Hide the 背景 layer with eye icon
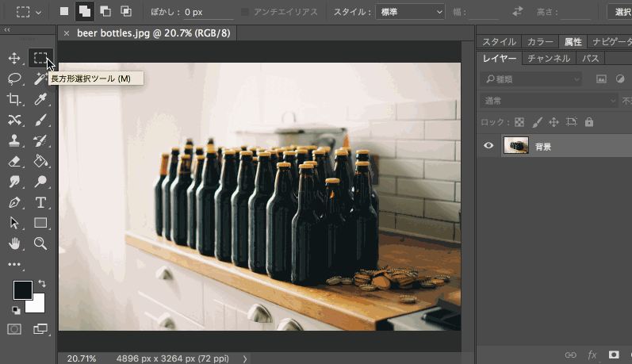The image size is (632, 364). (488, 145)
